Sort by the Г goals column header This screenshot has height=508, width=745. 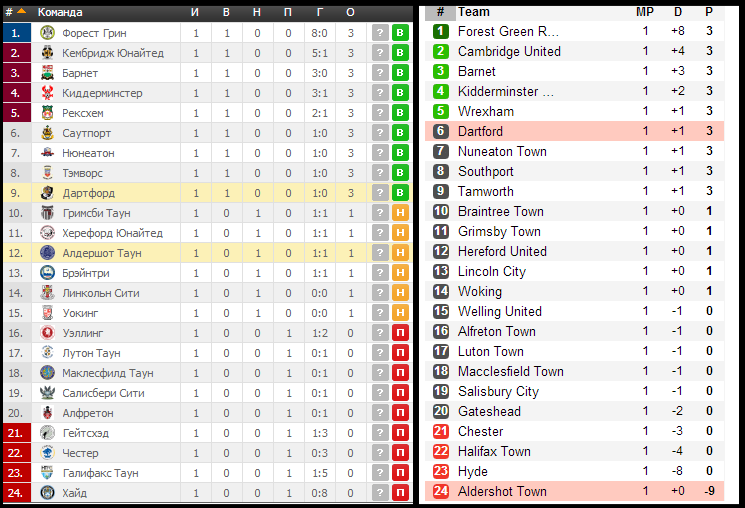pos(320,12)
